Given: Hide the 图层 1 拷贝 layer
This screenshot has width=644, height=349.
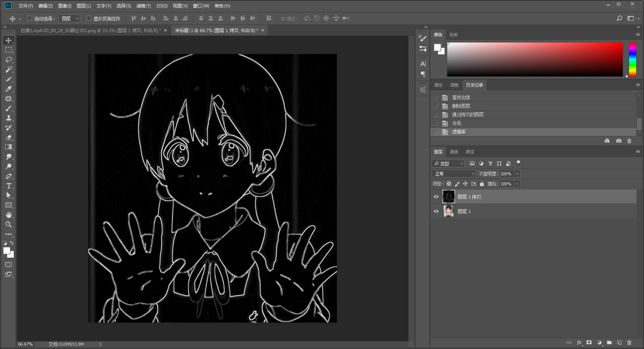Looking at the screenshot, I should point(436,197).
